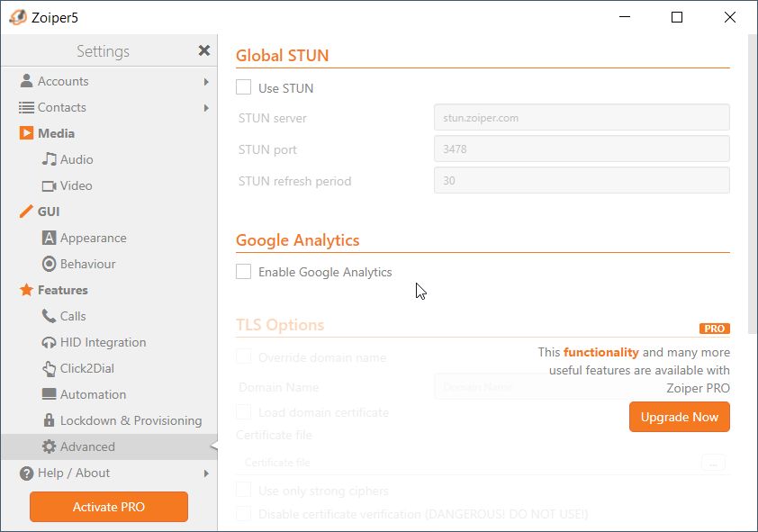This screenshot has height=532, width=758.
Task: Open Appearance settings
Action: point(109,238)
